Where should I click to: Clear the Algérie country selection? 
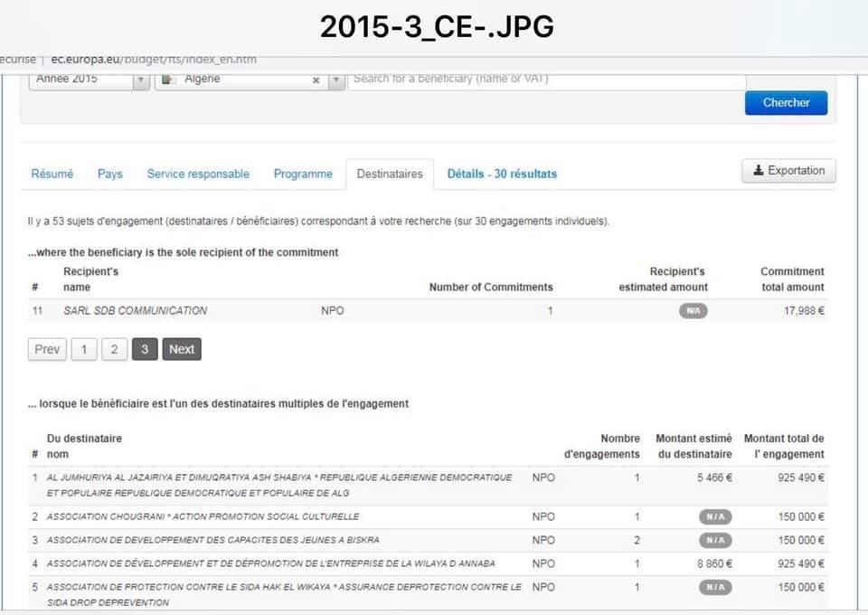[x=316, y=80]
